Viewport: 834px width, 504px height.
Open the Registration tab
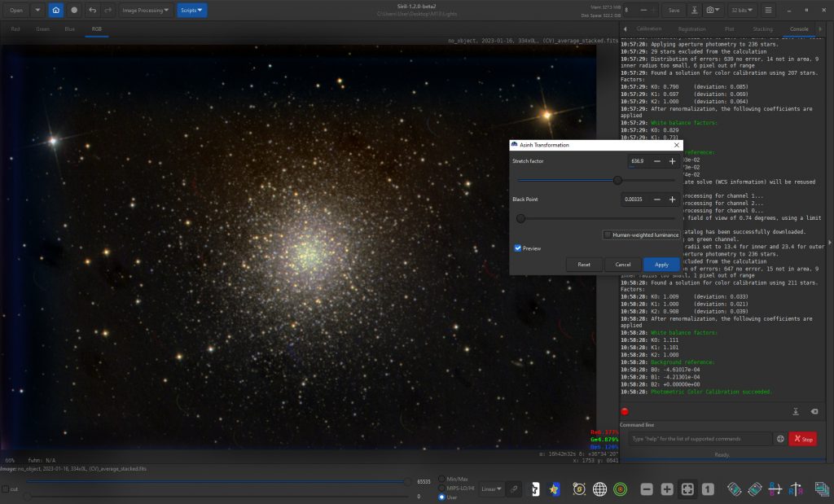pyautogui.click(x=692, y=28)
